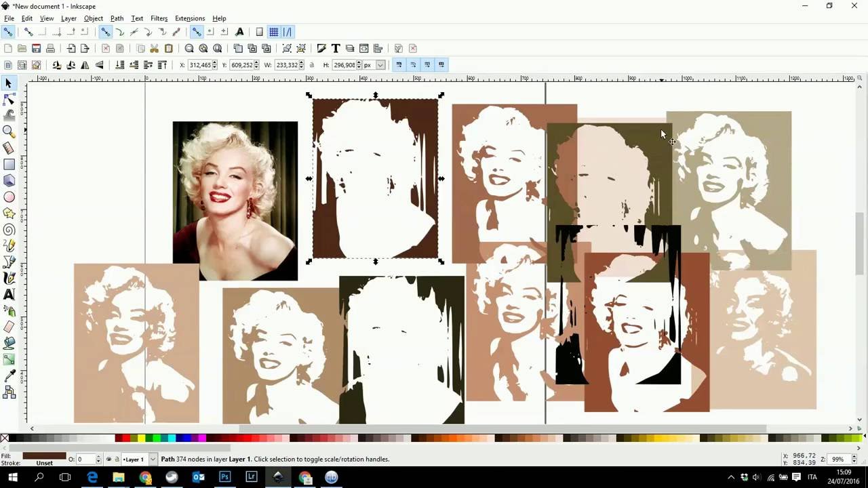This screenshot has width=868, height=488.
Task: Click the Fill color indicator swatch
Action: point(44,455)
